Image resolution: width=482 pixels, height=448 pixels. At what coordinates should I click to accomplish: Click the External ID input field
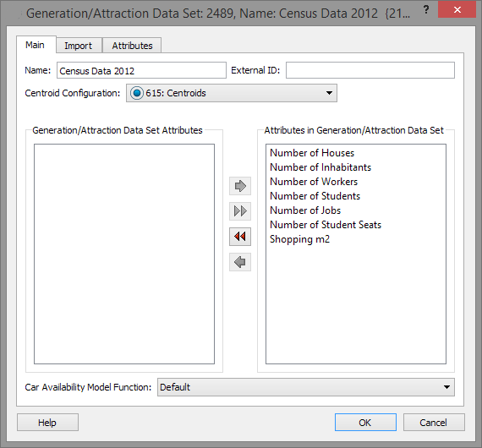(x=370, y=70)
